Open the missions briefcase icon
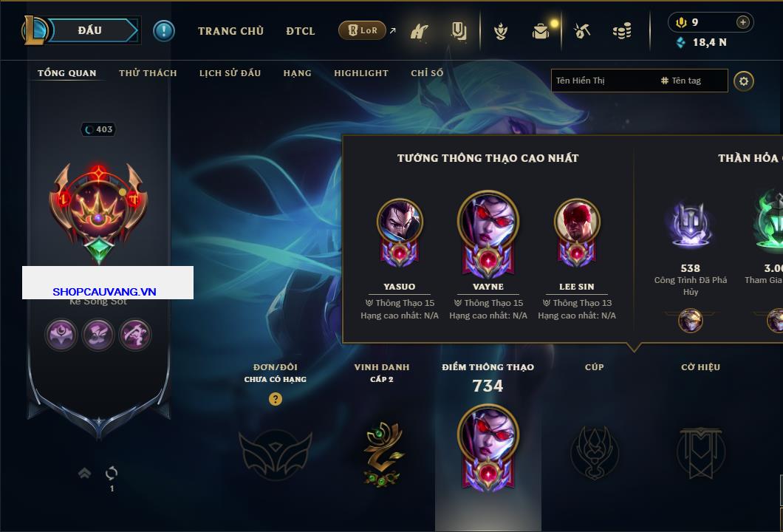 point(541,31)
